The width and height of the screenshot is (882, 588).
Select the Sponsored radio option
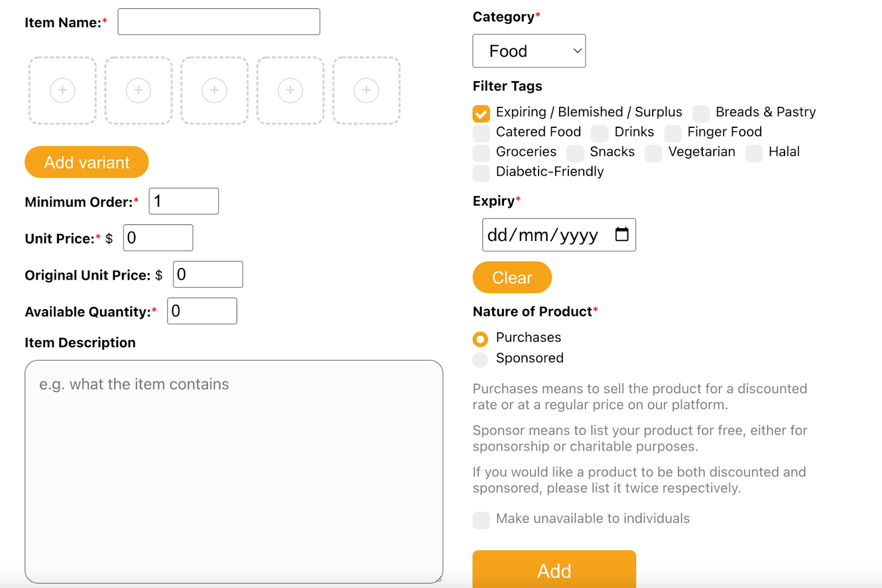pyautogui.click(x=481, y=360)
